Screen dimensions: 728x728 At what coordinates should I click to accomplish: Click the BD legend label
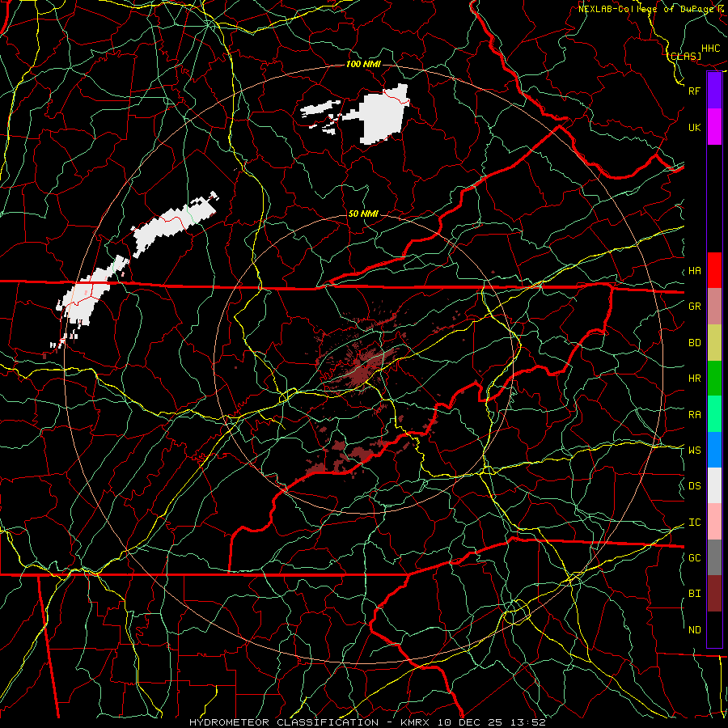[x=695, y=343]
